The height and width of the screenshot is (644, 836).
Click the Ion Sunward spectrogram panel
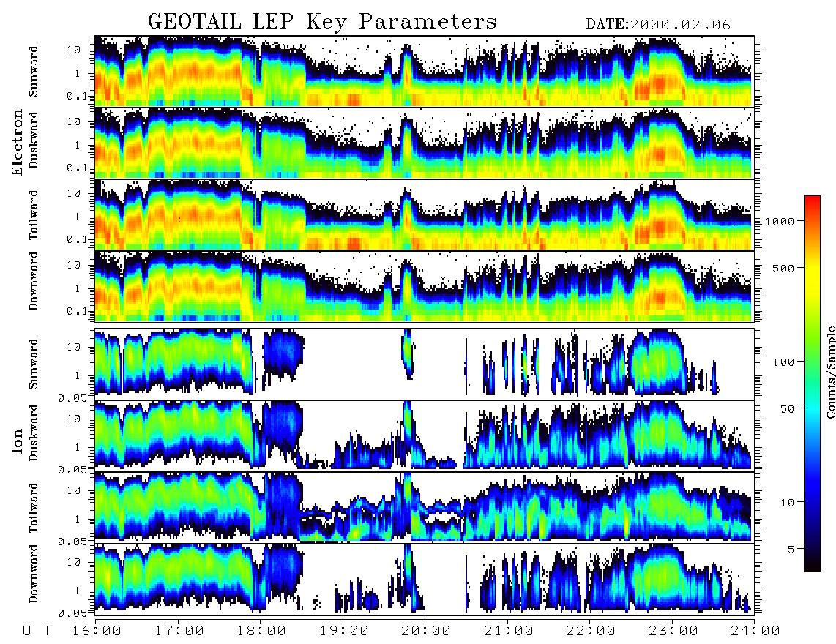click(425, 364)
